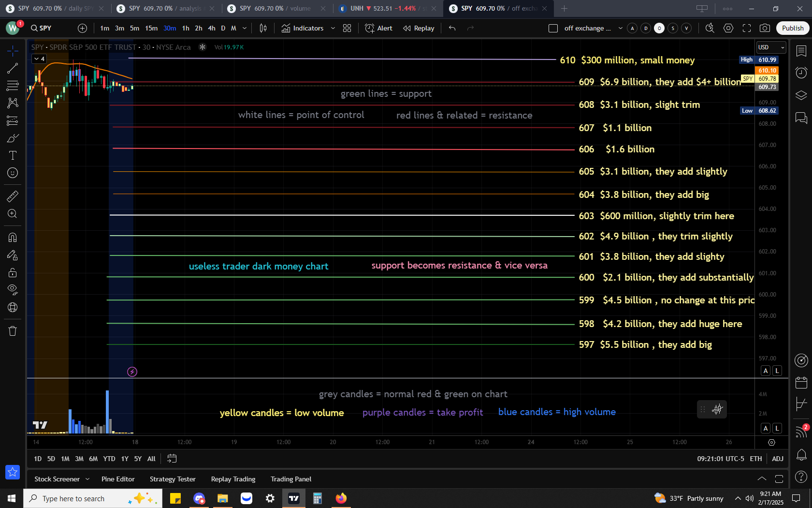
Task: Open the layout grid templates icon
Action: pos(347,28)
